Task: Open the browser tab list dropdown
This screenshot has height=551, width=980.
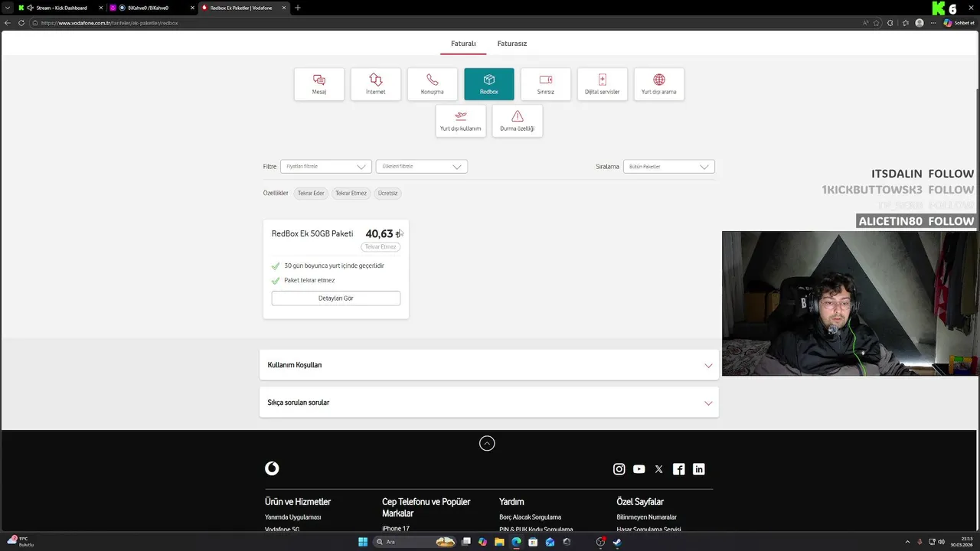Action: click(x=9, y=8)
